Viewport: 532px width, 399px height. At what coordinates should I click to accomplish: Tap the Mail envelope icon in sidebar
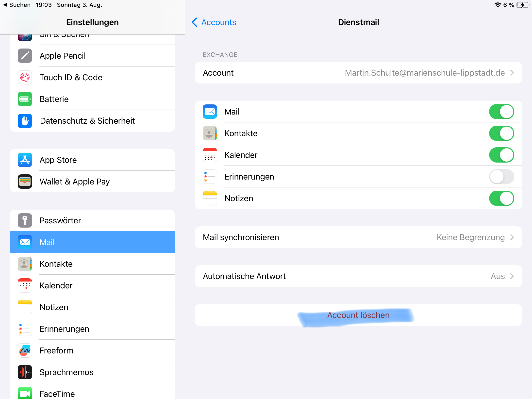point(25,242)
